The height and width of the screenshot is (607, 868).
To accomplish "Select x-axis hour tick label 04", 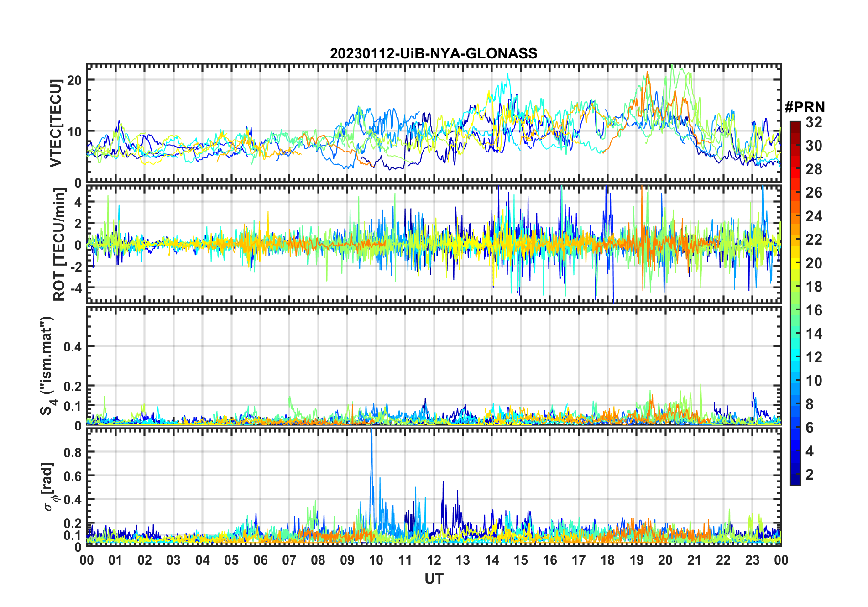I will [203, 560].
